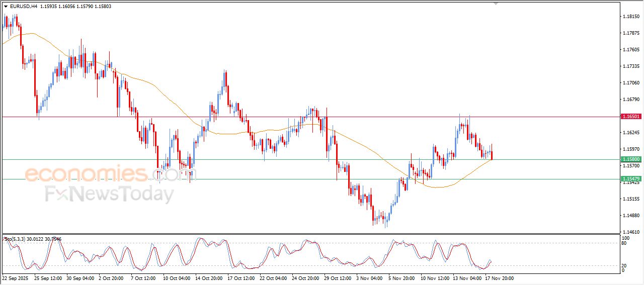
Task: Select the red 1.16501 price label
Action: (631, 117)
